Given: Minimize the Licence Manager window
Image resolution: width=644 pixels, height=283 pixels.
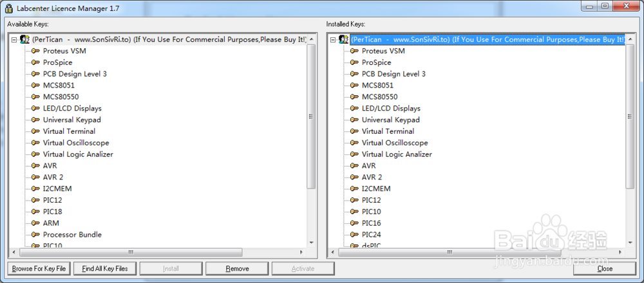Looking at the screenshot, I should coord(590,5).
